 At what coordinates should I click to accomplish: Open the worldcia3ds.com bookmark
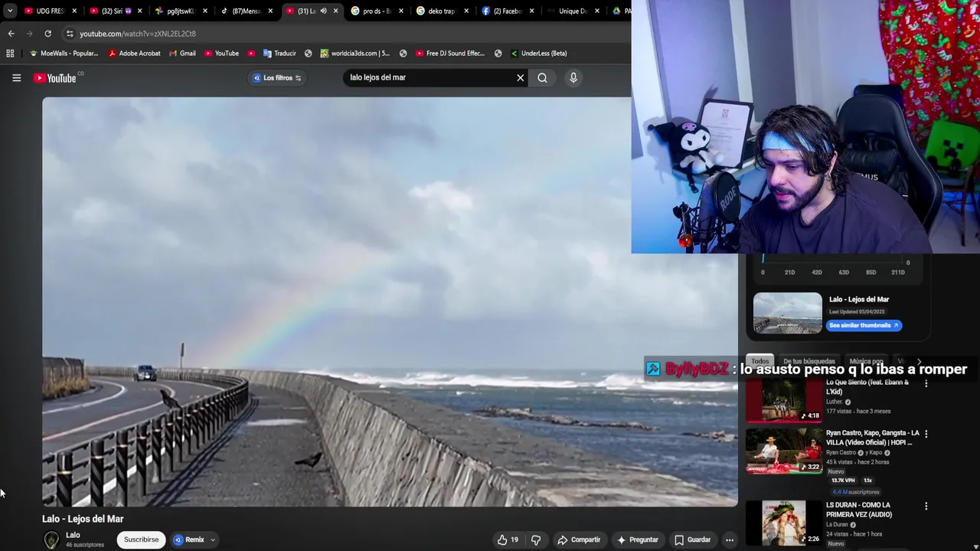(355, 54)
